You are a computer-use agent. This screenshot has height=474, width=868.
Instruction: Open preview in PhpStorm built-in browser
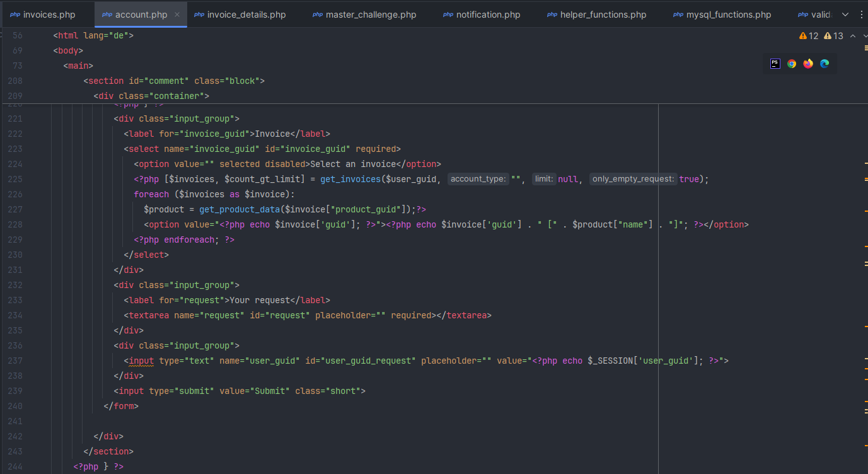tap(775, 64)
